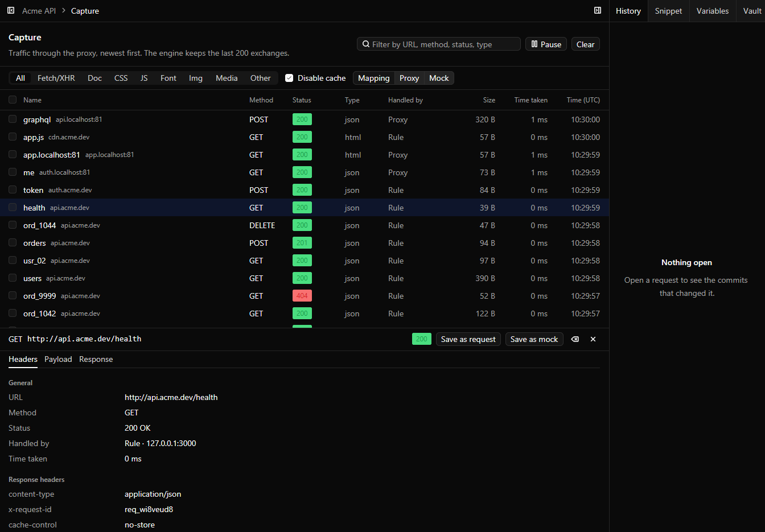Click the red 404 status badge
The height and width of the screenshot is (532, 765).
pos(302,296)
